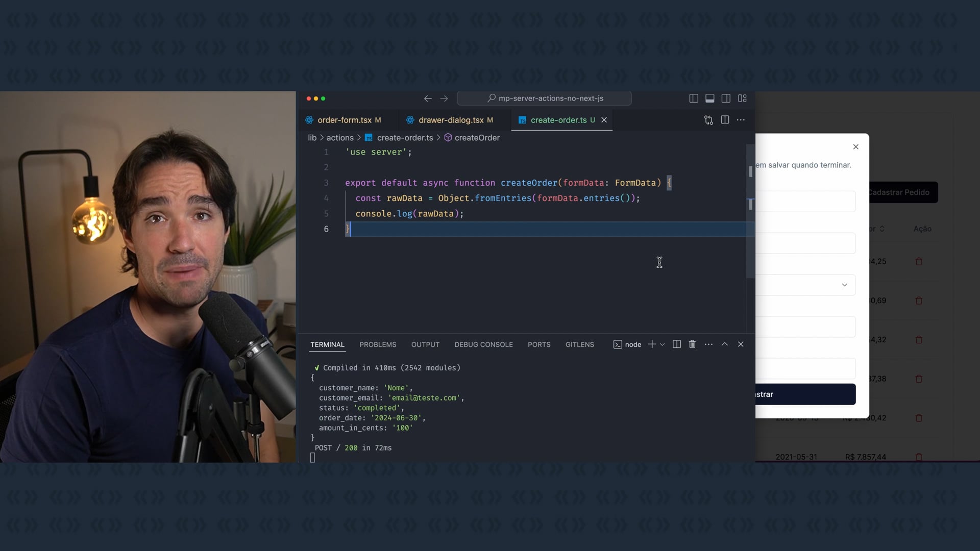Click the navigate back arrow
The height and width of the screenshot is (551, 980).
click(x=428, y=98)
